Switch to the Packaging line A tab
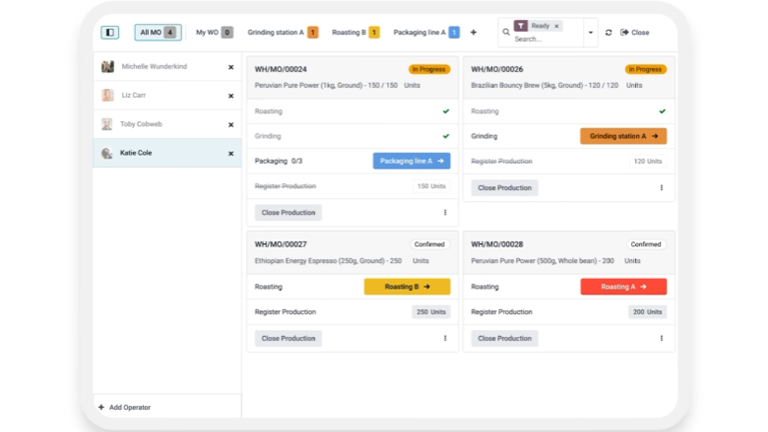Screen dimensions: 768x432 pos(426,32)
